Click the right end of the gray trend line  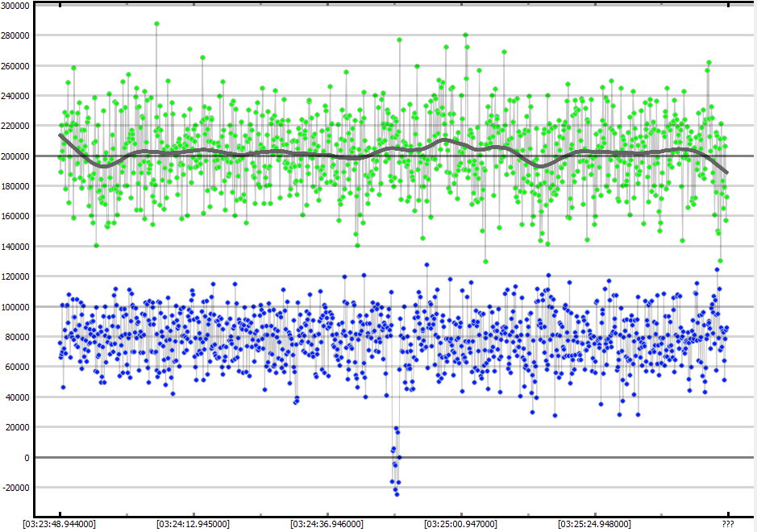tap(727, 172)
